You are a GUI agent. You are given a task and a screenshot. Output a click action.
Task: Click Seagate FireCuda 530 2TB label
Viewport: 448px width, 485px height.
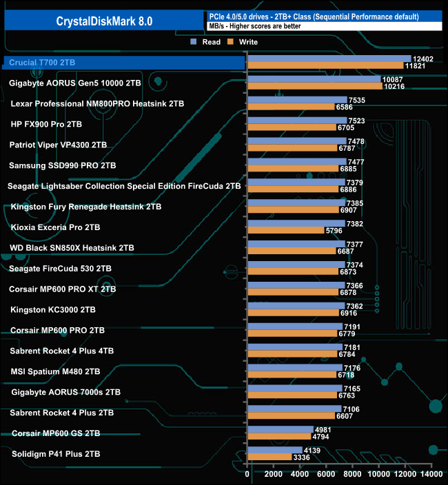tap(61, 269)
